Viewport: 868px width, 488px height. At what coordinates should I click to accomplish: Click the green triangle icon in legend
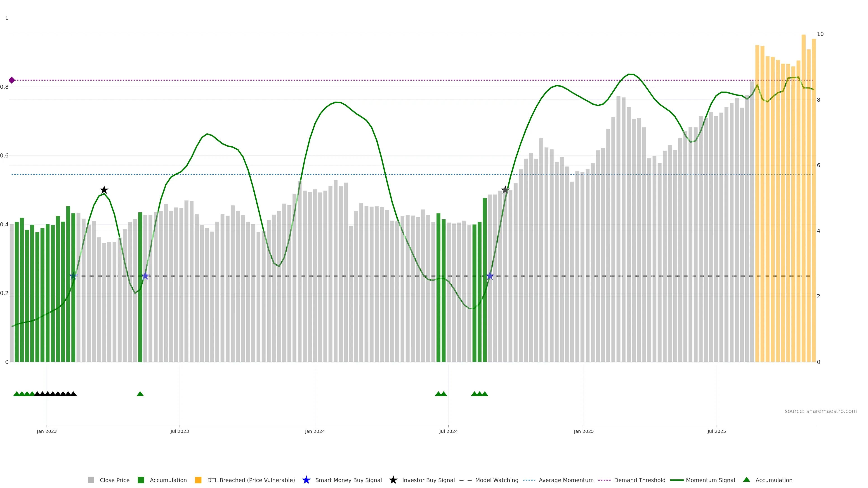[746, 480]
